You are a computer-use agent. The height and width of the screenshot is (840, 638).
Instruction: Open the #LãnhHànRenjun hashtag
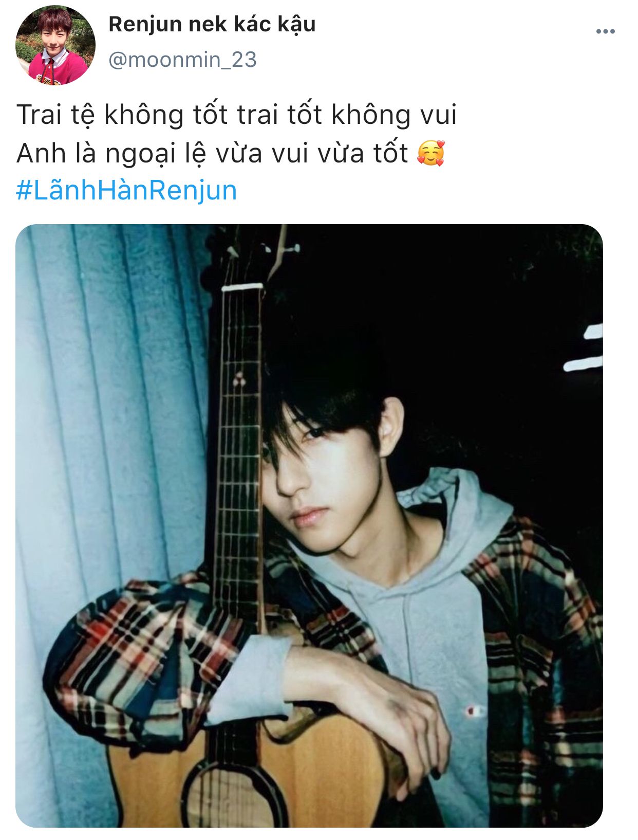point(126,190)
